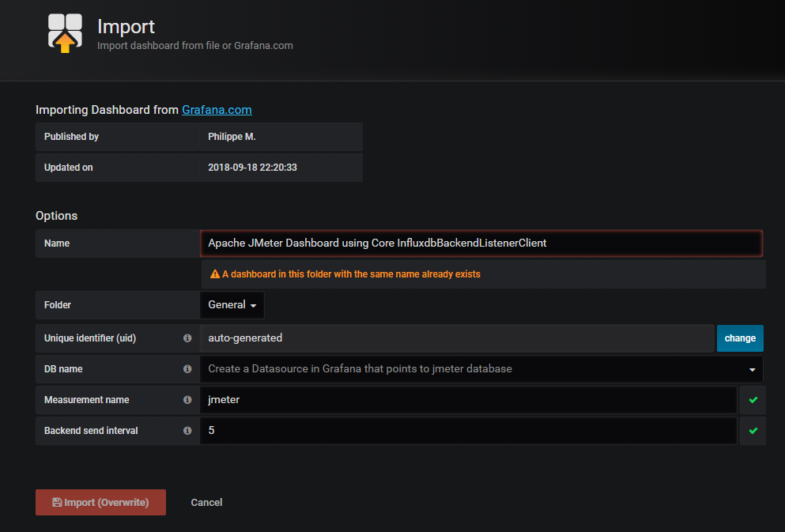This screenshot has width=785, height=532.
Task: Click the Import (Overwrite) button
Action: pos(100,503)
